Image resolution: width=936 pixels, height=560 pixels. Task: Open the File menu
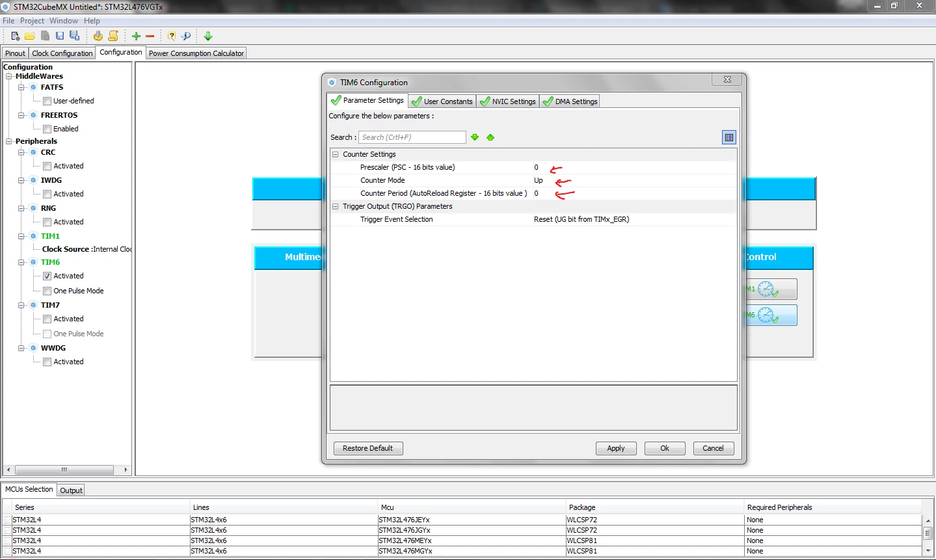pos(8,21)
